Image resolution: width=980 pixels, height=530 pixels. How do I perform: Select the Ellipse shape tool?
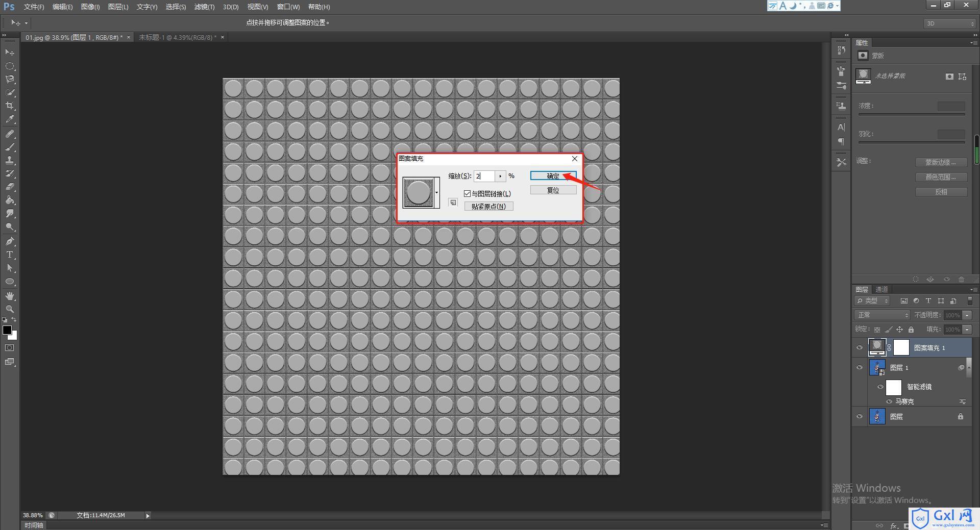pyautogui.click(x=10, y=281)
